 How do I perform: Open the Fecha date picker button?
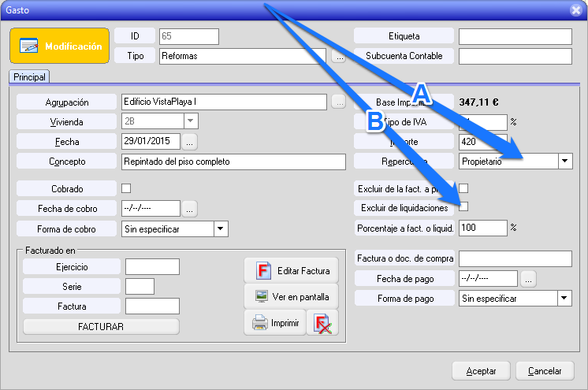(x=191, y=142)
